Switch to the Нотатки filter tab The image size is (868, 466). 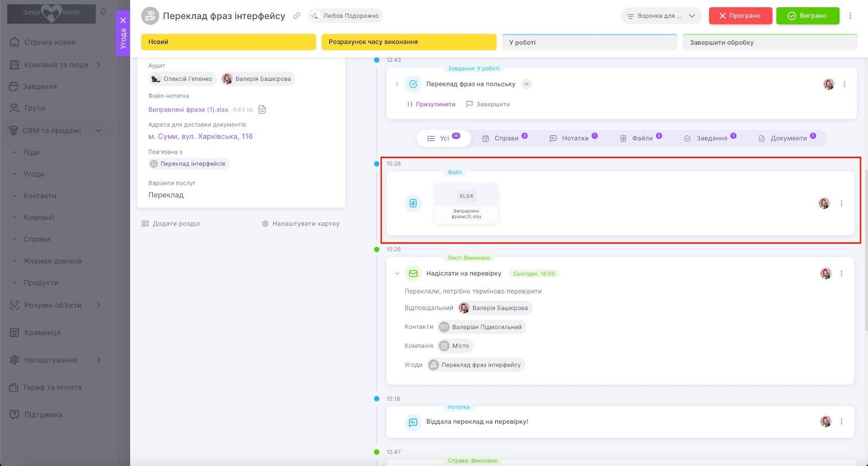click(x=573, y=138)
